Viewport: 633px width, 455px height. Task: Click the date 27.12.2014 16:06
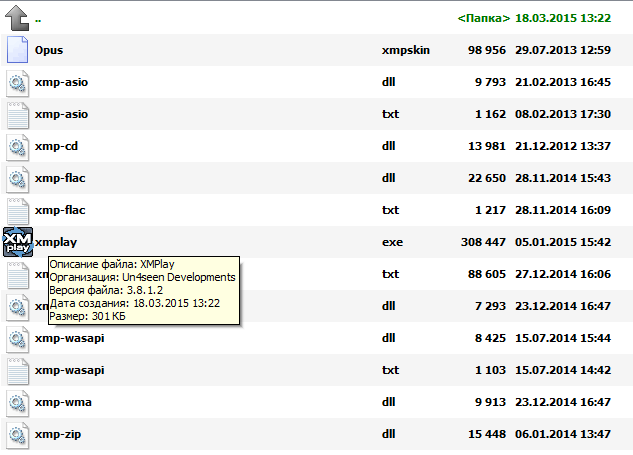coord(563,274)
